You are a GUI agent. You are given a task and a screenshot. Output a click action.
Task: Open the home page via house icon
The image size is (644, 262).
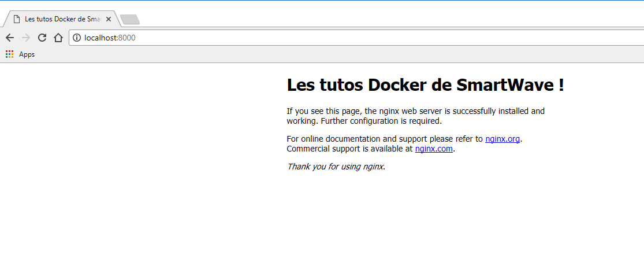[58, 38]
